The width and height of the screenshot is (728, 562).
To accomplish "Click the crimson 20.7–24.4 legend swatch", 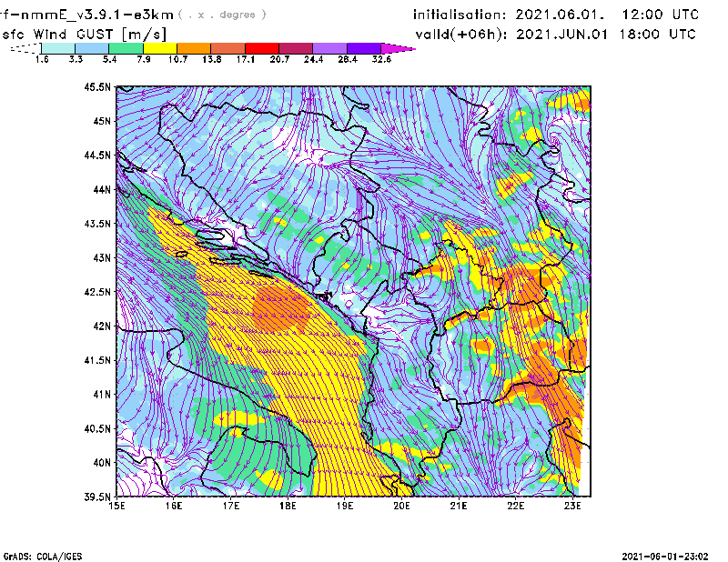I will coord(296,48).
